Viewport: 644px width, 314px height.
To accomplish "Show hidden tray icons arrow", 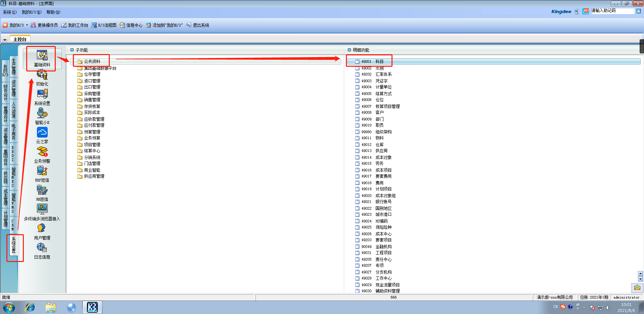I will pyautogui.click(x=584, y=307).
